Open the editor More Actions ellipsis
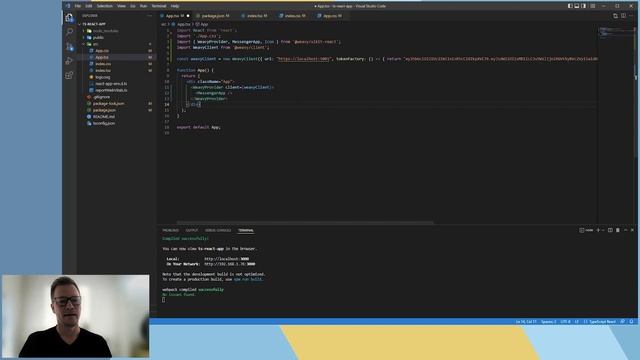 631,16
